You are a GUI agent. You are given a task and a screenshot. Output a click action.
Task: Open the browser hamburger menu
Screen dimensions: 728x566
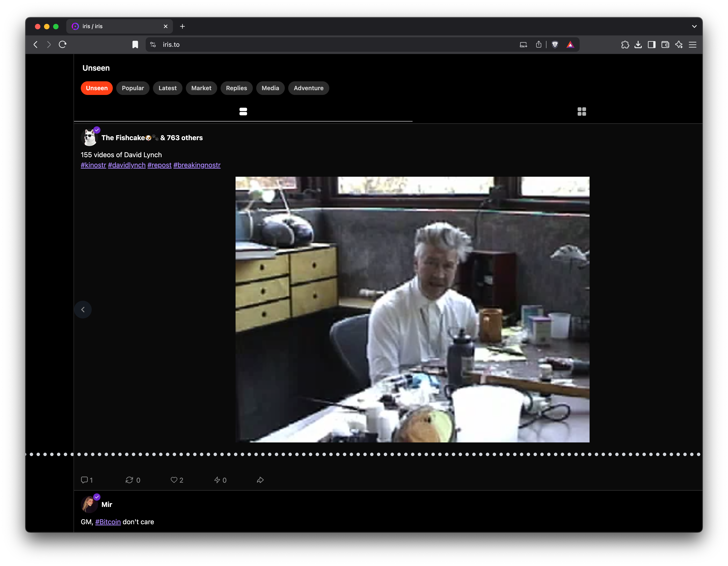click(693, 44)
